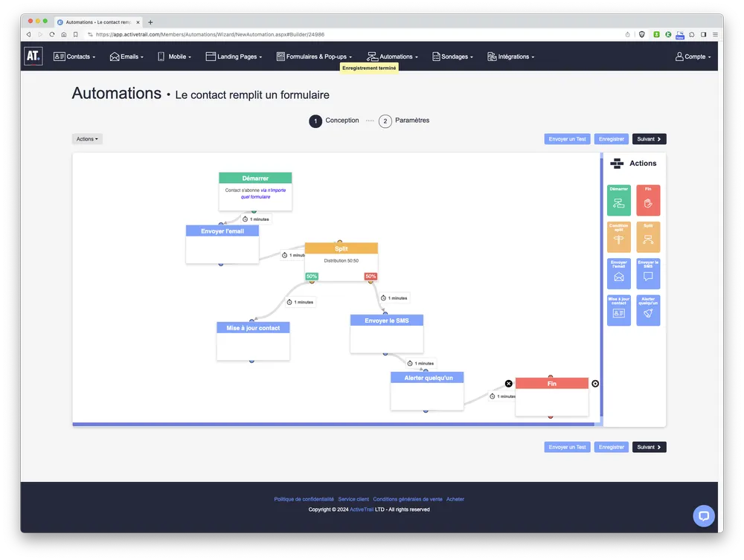Open the chat support bubble
The height and width of the screenshot is (560, 744).
[x=703, y=515]
